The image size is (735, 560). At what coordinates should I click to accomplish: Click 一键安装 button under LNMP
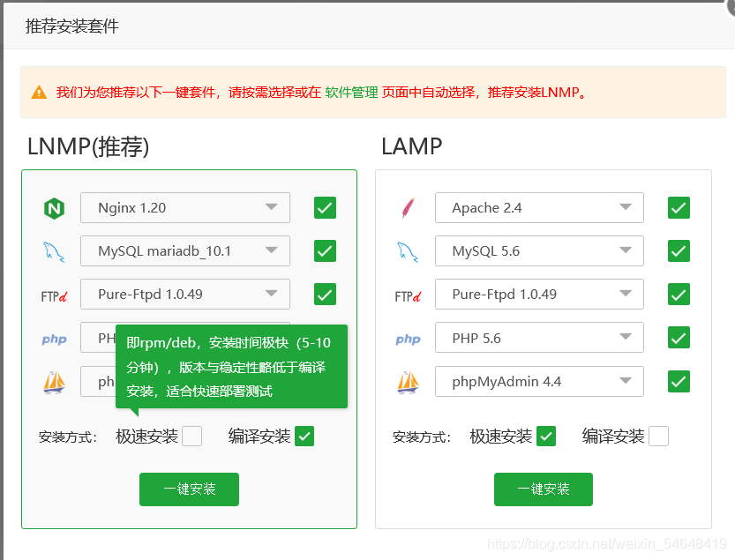pos(190,489)
